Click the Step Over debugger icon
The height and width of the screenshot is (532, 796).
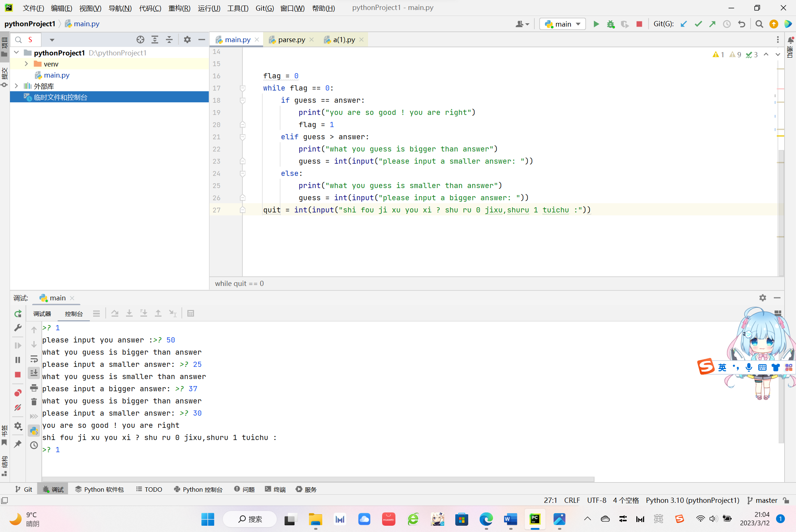click(x=115, y=313)
